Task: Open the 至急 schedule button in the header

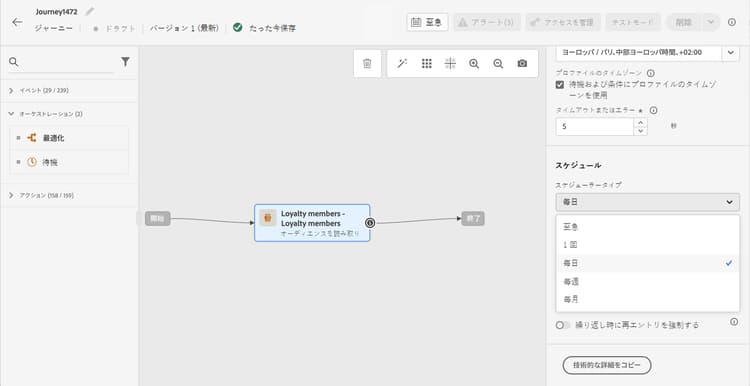Action: click(x=427, y=22)
